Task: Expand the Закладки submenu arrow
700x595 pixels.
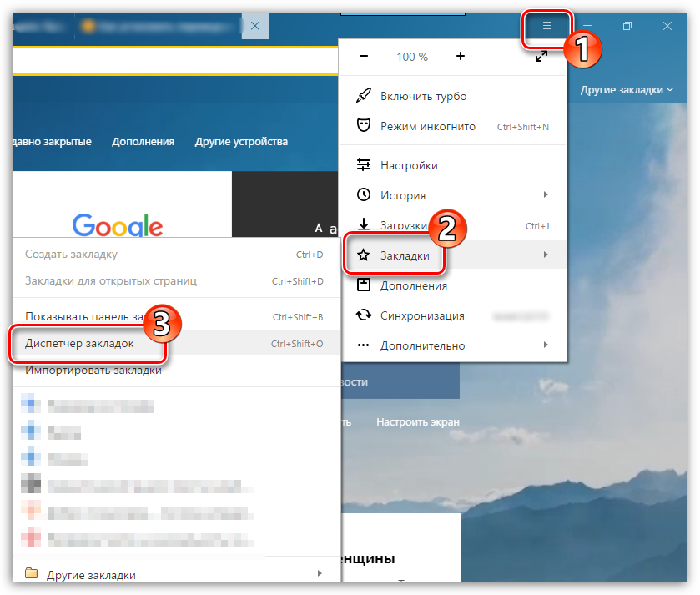Action: [546, 255]
